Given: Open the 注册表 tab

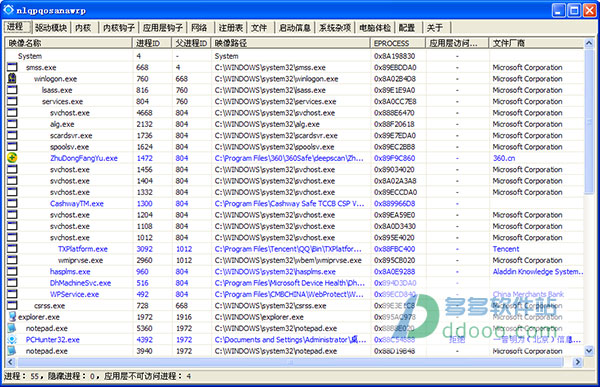Looking at the screenshot, I should click(x=231, y=28).
